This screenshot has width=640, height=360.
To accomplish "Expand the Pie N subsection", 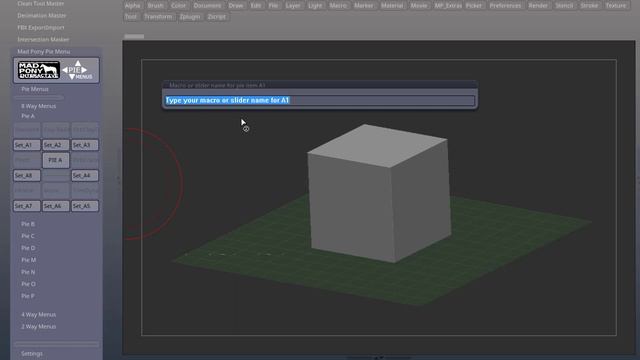I will 28,272.
